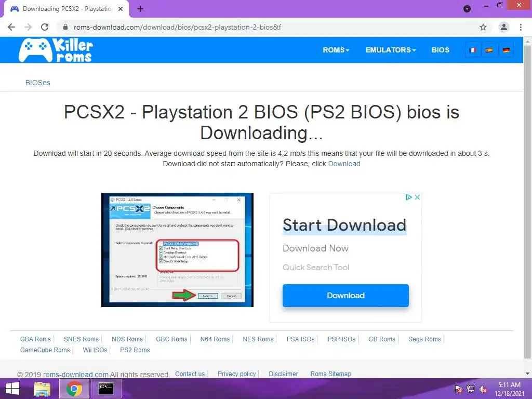Select the Downloading PCSX2 browser tab
The image size is (532, 399).
[x=66, y=9]
